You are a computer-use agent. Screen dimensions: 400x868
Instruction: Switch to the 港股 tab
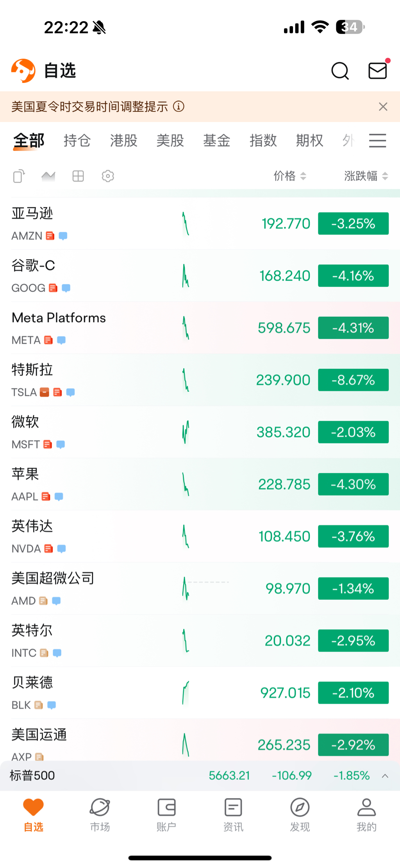pos(123,140)
